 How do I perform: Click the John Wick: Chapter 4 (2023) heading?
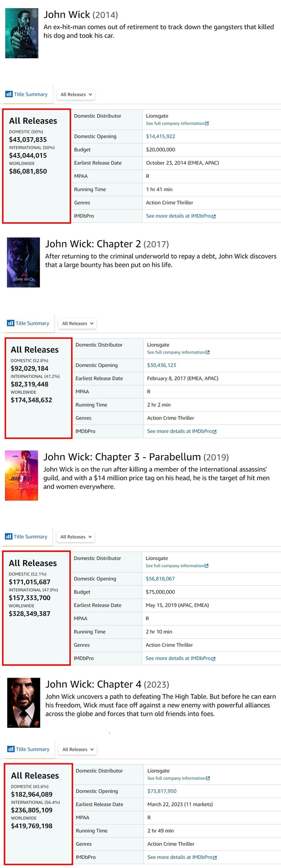[x=107, y=684]
